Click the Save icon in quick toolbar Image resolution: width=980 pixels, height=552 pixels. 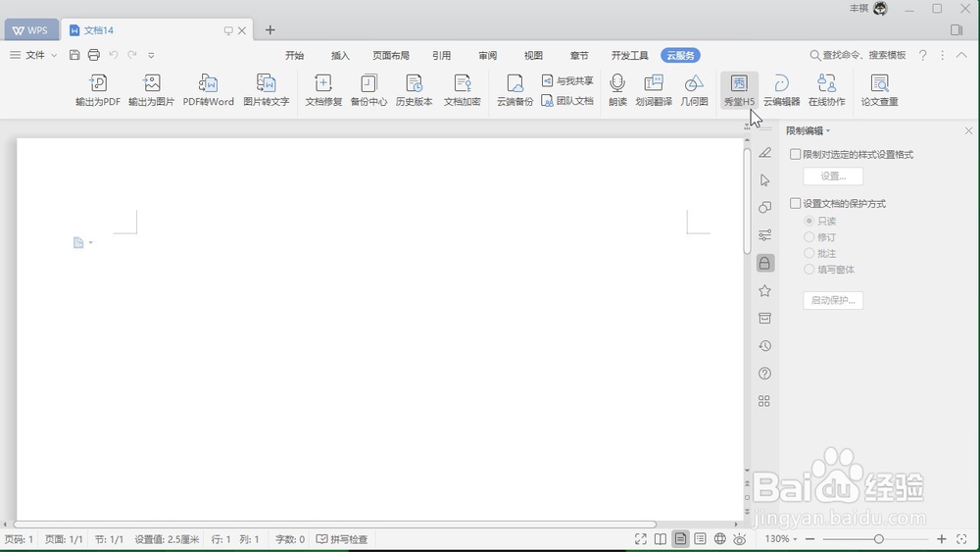pos(74,55)
